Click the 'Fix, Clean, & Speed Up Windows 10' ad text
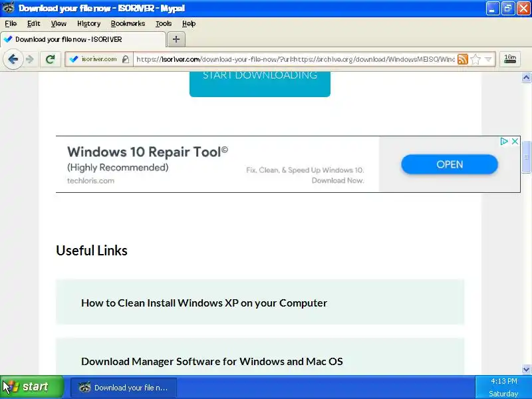Screen dimensions: 532x399 (x=305, y=170)
